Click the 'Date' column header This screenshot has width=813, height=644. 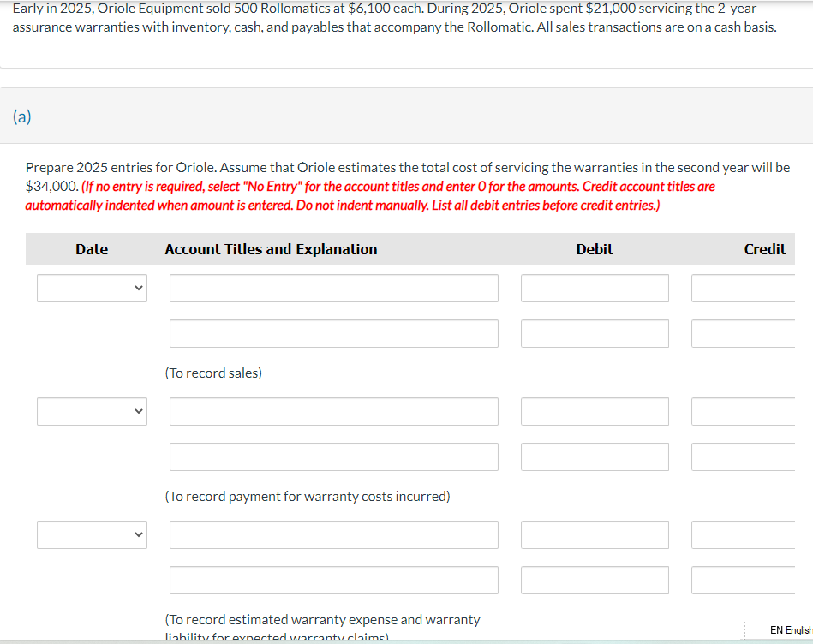coord(92,249)
